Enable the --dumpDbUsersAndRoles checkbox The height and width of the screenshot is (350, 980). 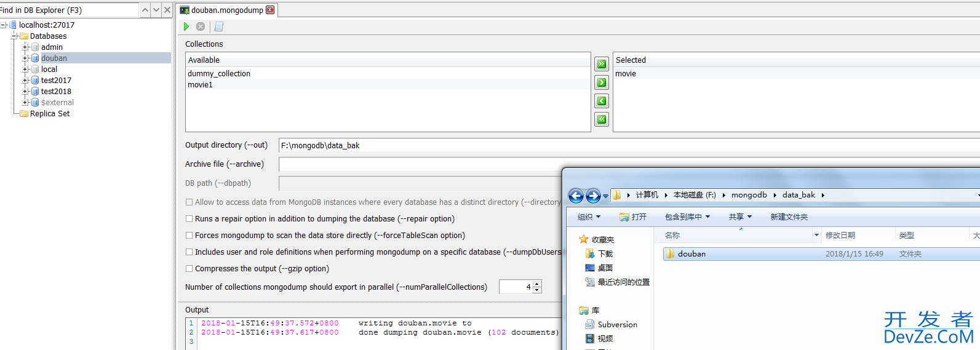click(189, 252)
